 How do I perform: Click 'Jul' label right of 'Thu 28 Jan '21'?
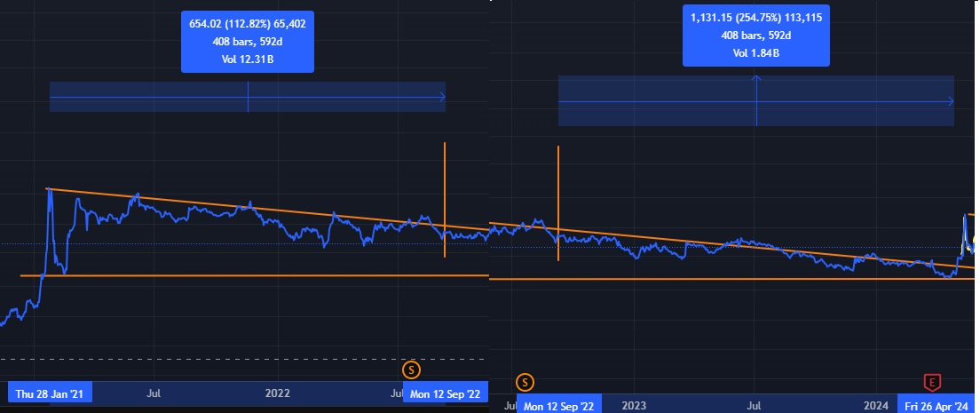click(x=154, y=393)
